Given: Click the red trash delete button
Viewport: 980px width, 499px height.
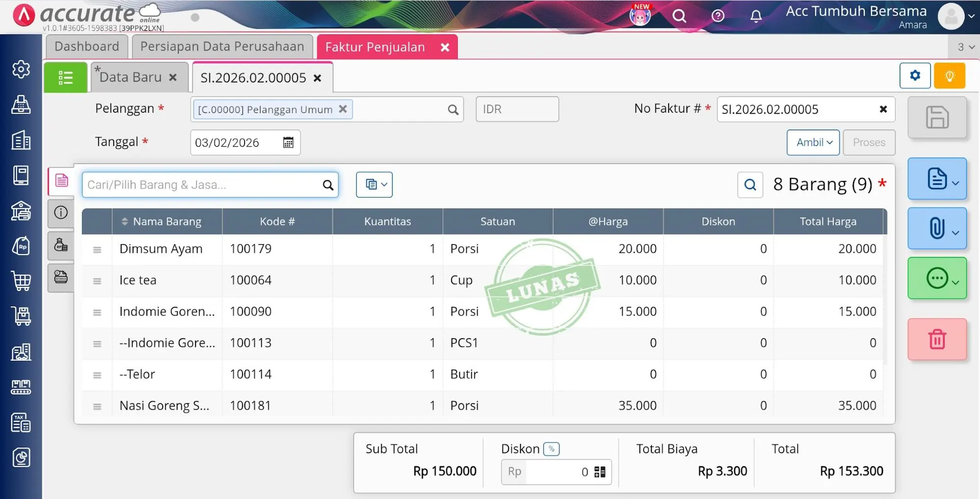Looking at the screenshot, I should point(937,339).
